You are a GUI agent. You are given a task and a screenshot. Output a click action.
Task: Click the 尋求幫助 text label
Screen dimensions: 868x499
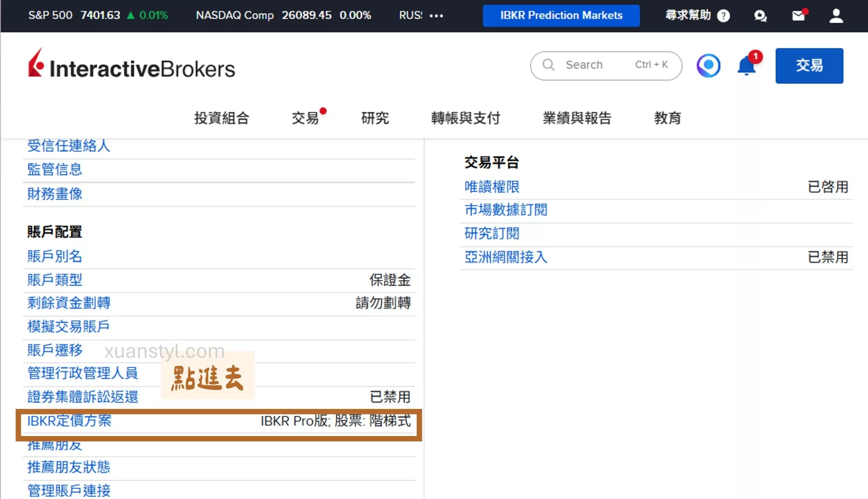click(688, 15)
